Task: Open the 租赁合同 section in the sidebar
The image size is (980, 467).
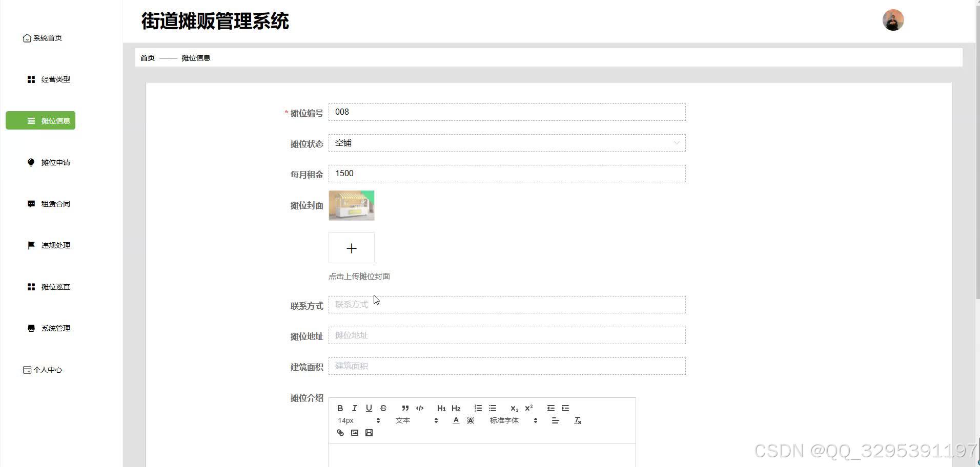Action: coord(55,203)
